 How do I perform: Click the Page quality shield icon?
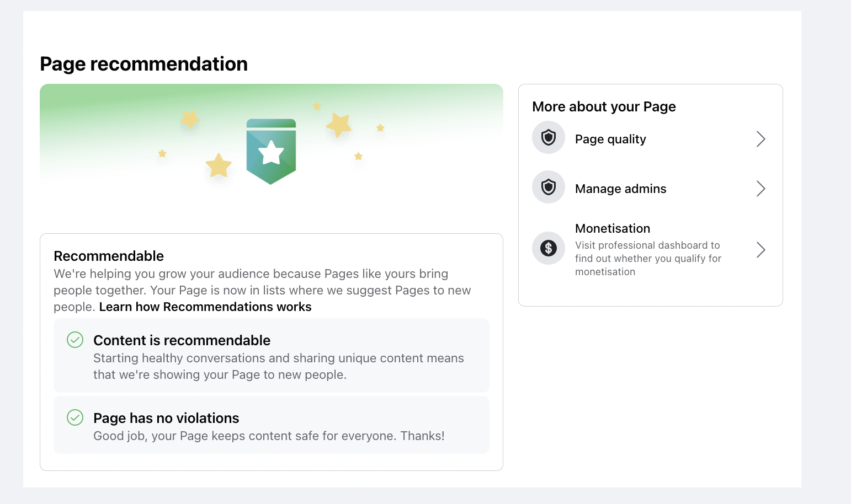[548, 137]
